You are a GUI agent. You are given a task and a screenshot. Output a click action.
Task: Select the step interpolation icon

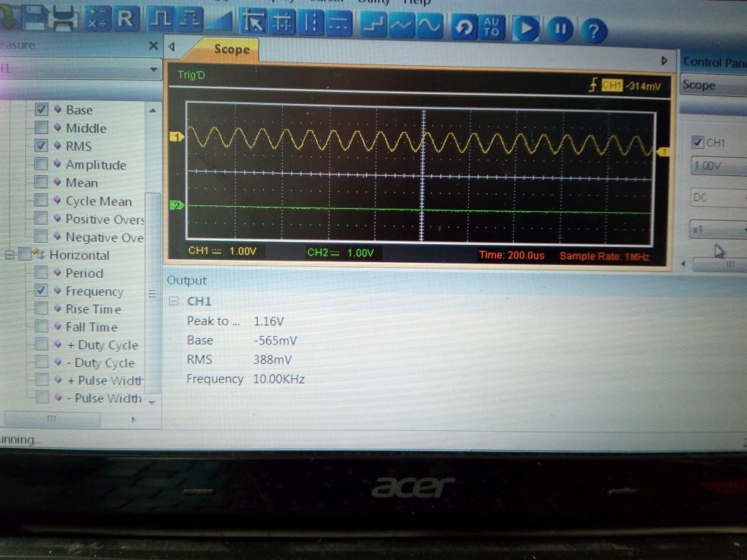(x=373, y=24)
